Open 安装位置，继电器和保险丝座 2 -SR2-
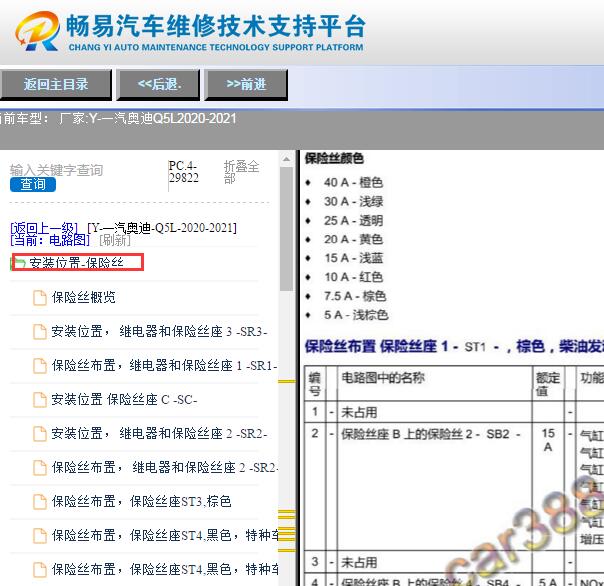Screen dimensions: 604x586 159,433
